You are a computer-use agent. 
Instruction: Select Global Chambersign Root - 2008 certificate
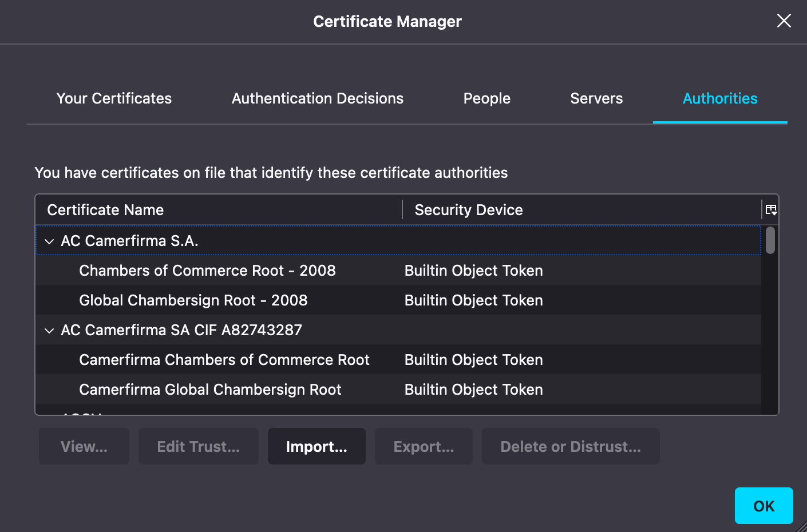pyautogui.click(x=193, y=300)
